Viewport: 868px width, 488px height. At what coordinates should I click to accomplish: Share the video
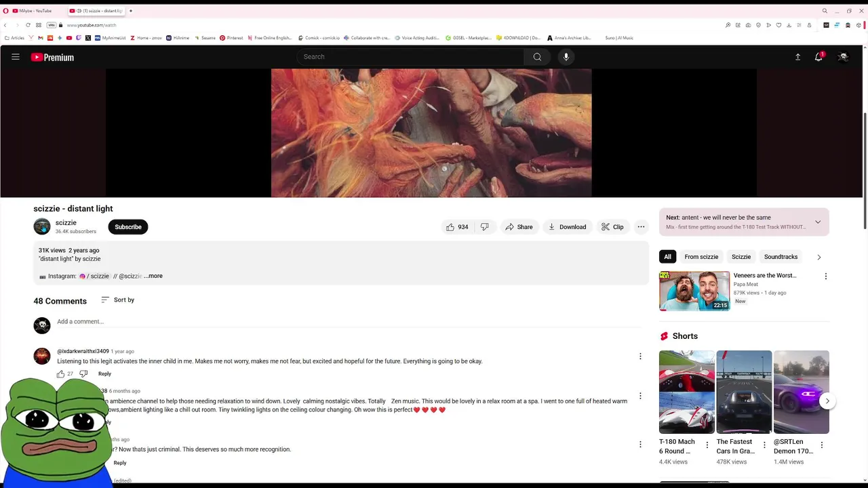click(x=519, y=227)
